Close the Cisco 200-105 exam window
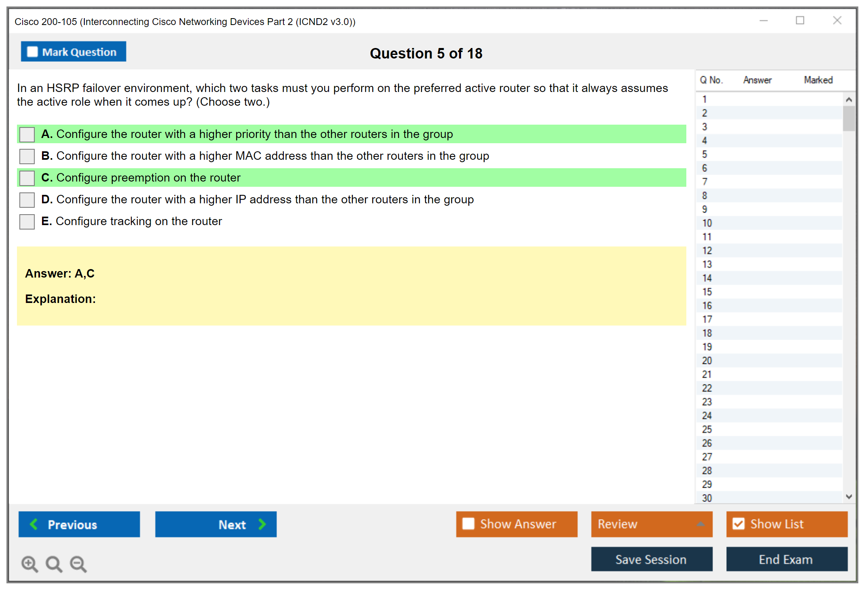 pos(837,21)
